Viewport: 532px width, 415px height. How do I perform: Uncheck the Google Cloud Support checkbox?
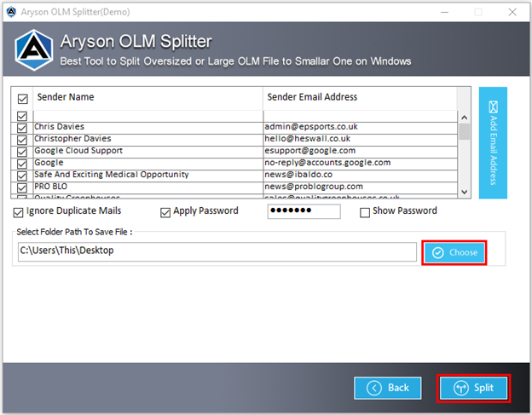[x=22, y=152]
